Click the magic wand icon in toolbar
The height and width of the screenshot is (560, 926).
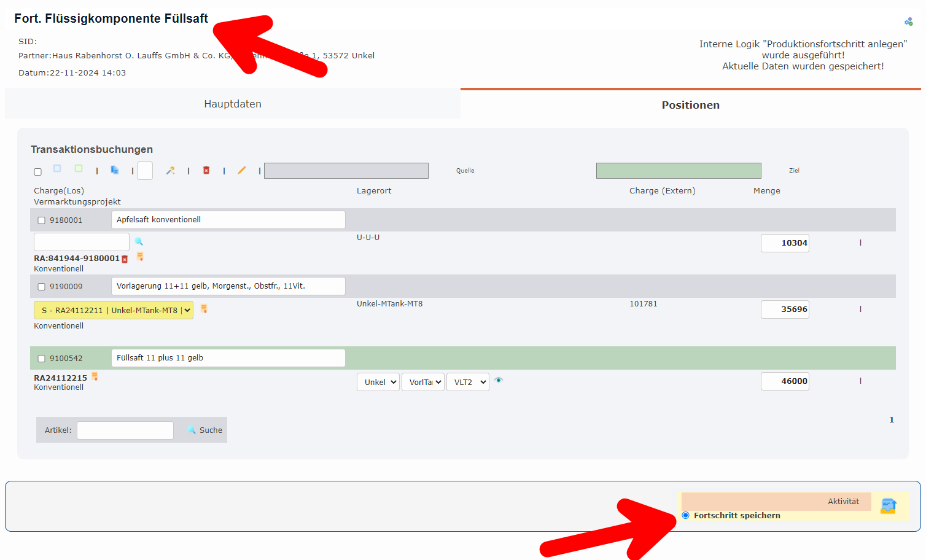[x=171, y=170]
